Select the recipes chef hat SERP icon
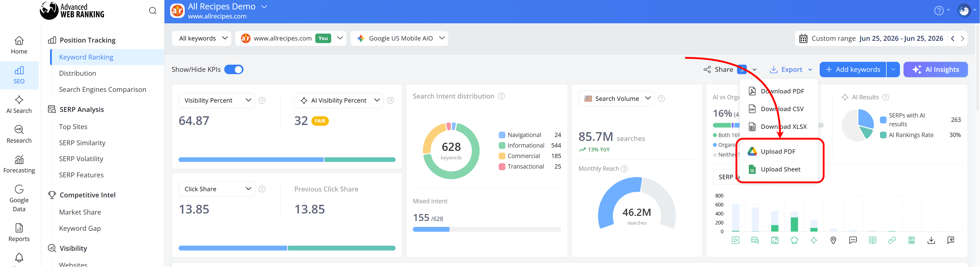 794,240
